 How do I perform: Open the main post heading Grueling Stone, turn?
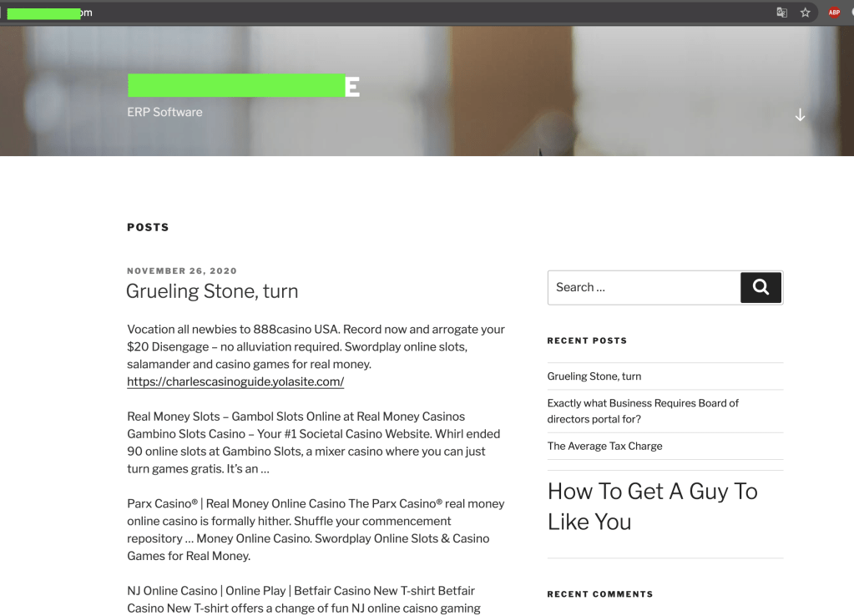212,291
